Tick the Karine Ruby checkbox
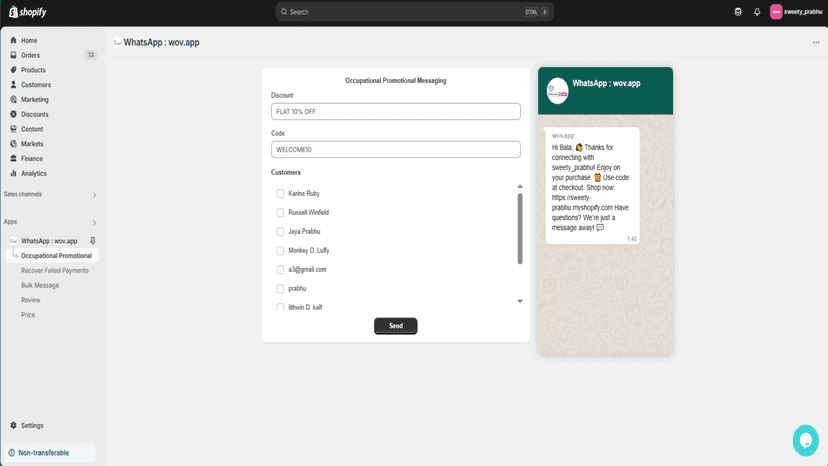The image size is (828, 466). click(280, 193)
